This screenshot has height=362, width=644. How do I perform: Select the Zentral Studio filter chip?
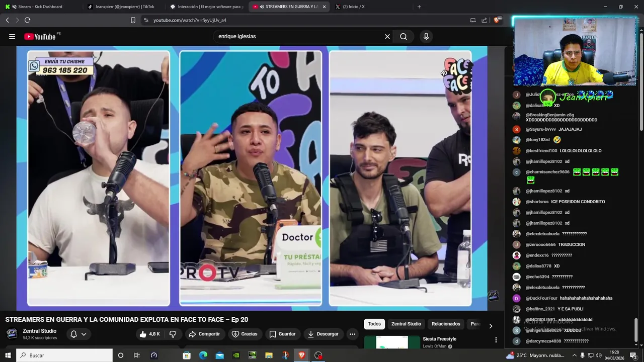406,324
